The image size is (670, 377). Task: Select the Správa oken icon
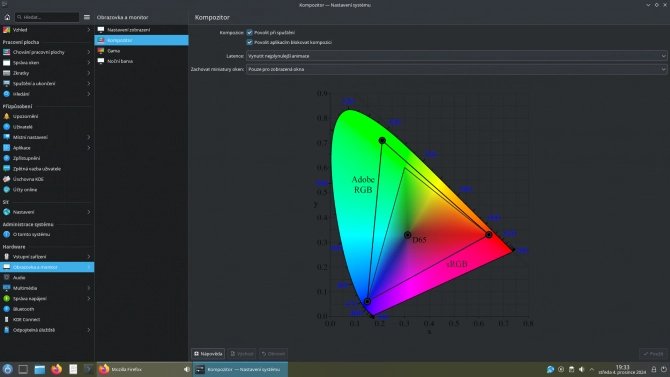tap(6, 62)
